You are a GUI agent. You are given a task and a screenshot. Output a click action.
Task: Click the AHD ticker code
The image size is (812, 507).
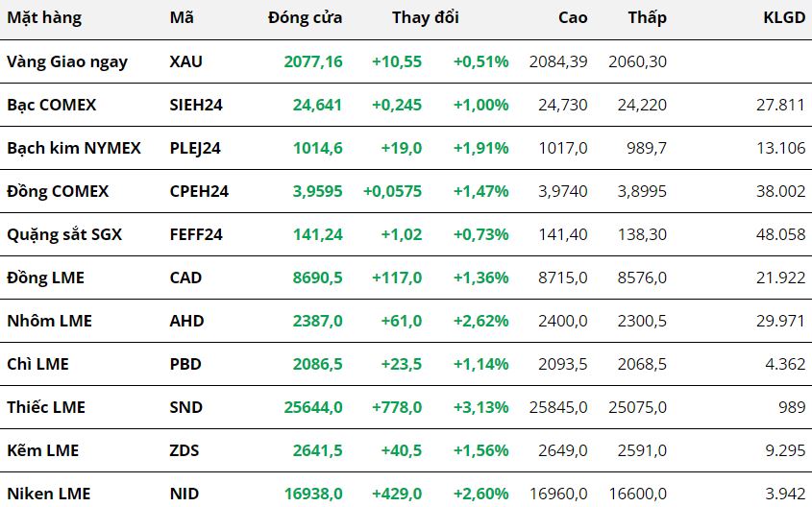pyautogui.click(x=186, y=321)
